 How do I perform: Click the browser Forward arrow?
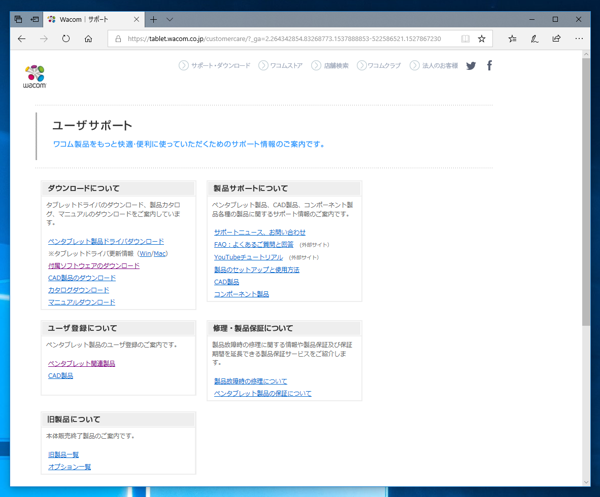pyautogui.click(x=44, y=39)
